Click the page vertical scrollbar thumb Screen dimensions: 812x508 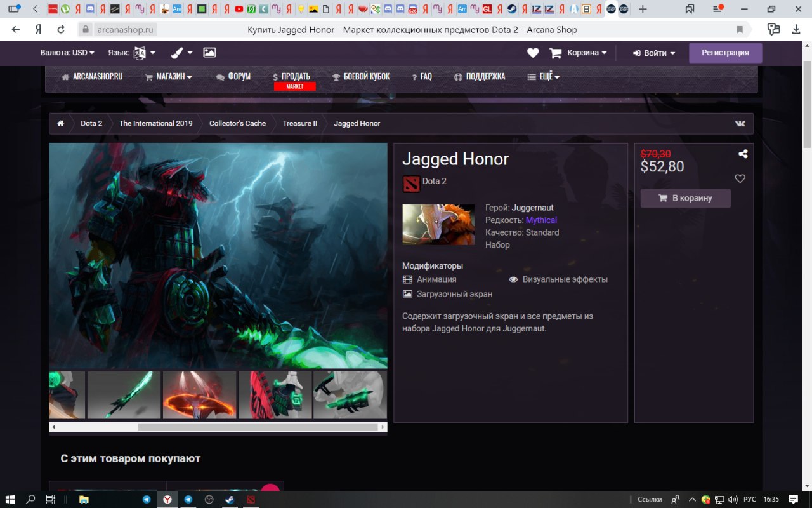[807, 105]
